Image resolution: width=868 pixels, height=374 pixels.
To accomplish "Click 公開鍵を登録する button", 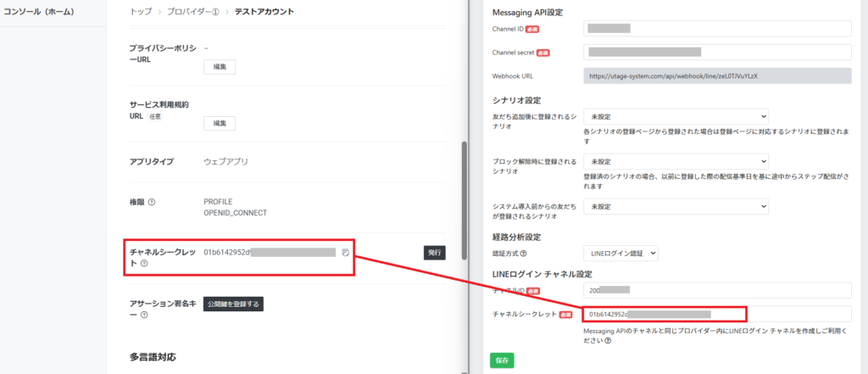I will pyautogui.click(x=233, y=304).
